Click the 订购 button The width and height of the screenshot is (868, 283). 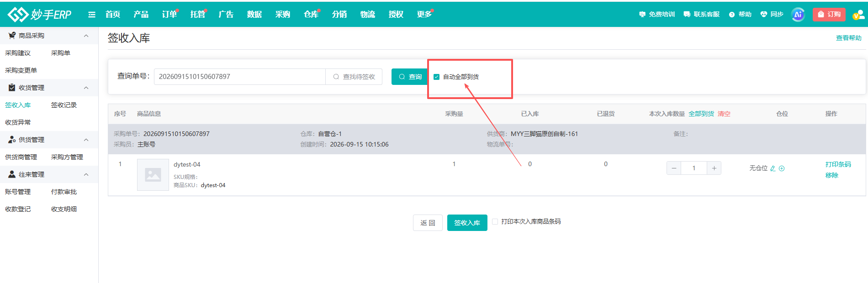pyautogui.click(x=829, y=15)
